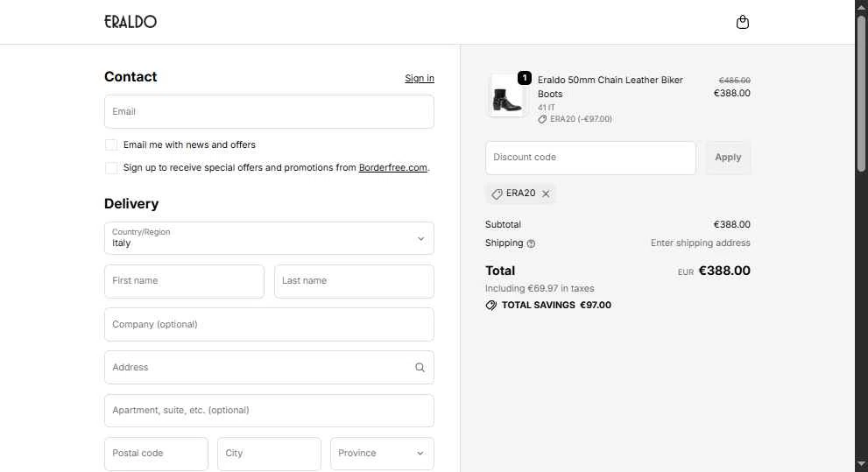The width and height of the screenshot is (868, 472).
Task: Open the shopping bag cart icon
Action: pos(743,22)
